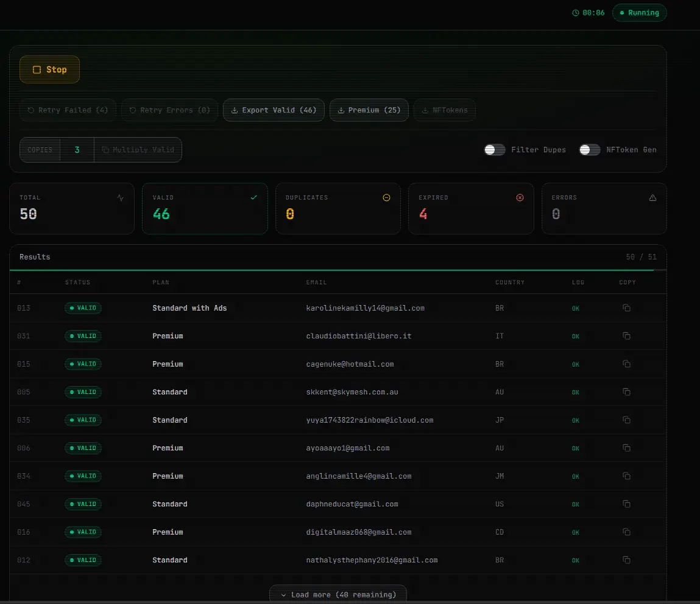
Task: Select the Valid 46 stat card
Action: click(205, 208)
